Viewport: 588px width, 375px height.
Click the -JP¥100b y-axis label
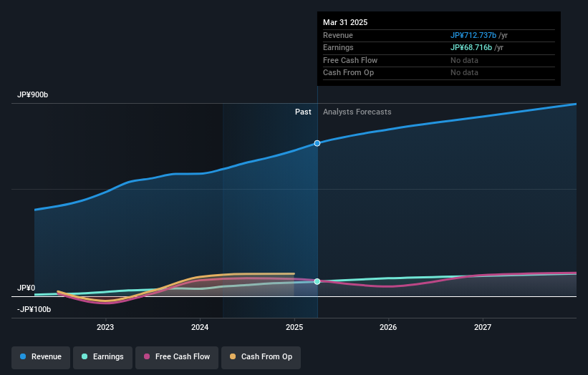34,309
